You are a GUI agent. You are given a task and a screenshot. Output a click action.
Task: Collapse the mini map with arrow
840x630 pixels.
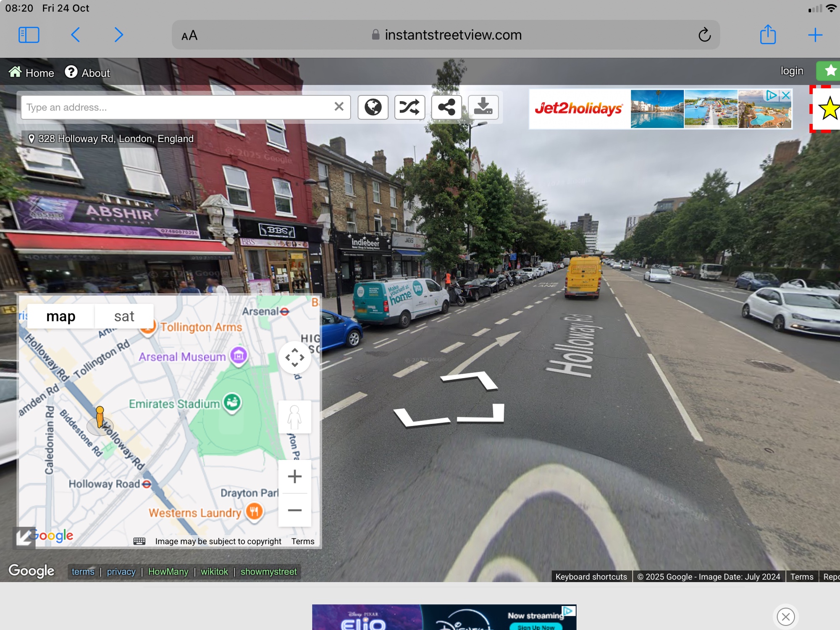tap(24, 537)
